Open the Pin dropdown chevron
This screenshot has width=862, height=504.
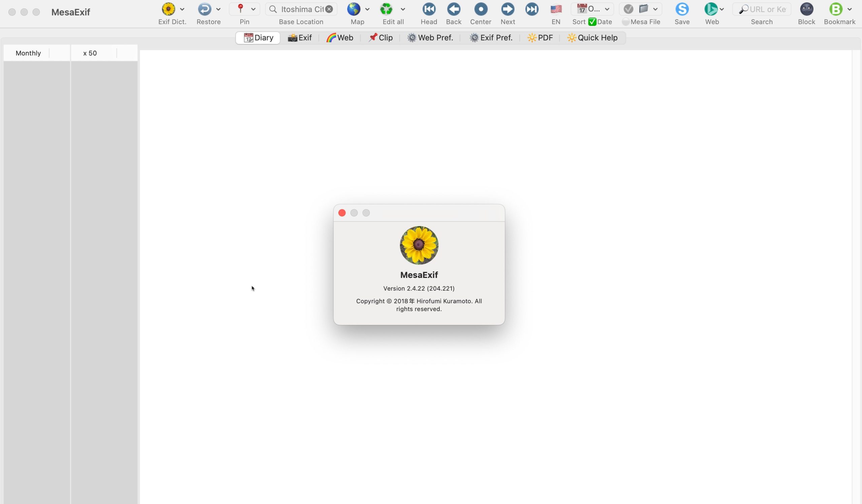253,9
